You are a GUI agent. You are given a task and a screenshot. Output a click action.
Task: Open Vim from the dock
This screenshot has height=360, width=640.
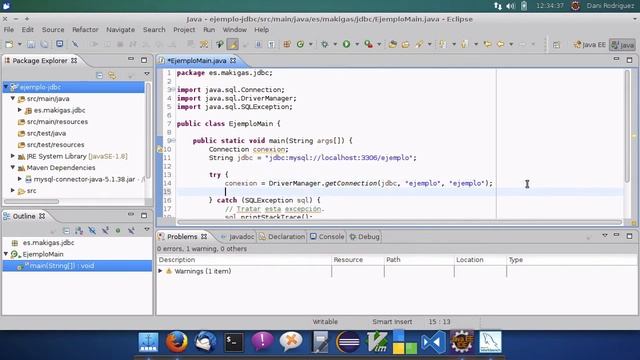pyautogui.click(x=376, y=342)
